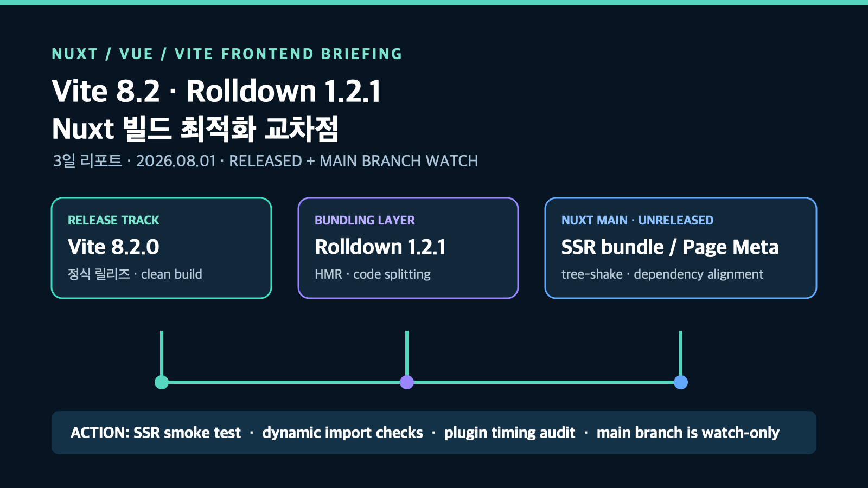This screenshot has width=868, height=488.
Task: Select the 'Vite 8.2.0' card heading
Action: point(113,247)
